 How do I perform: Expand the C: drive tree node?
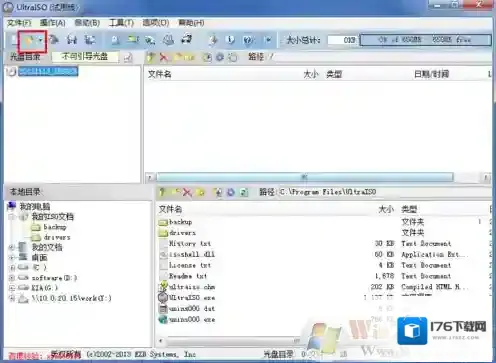[x=12, y=268]
